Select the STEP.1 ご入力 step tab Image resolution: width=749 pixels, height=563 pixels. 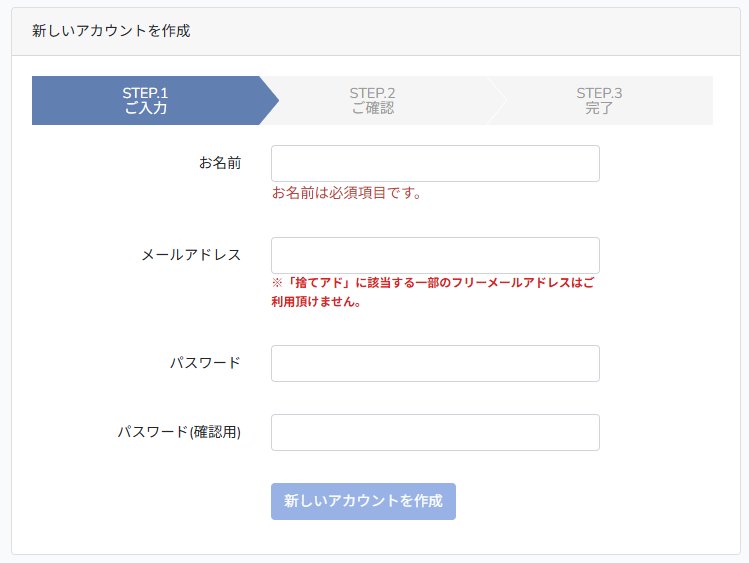pos(146,100)
